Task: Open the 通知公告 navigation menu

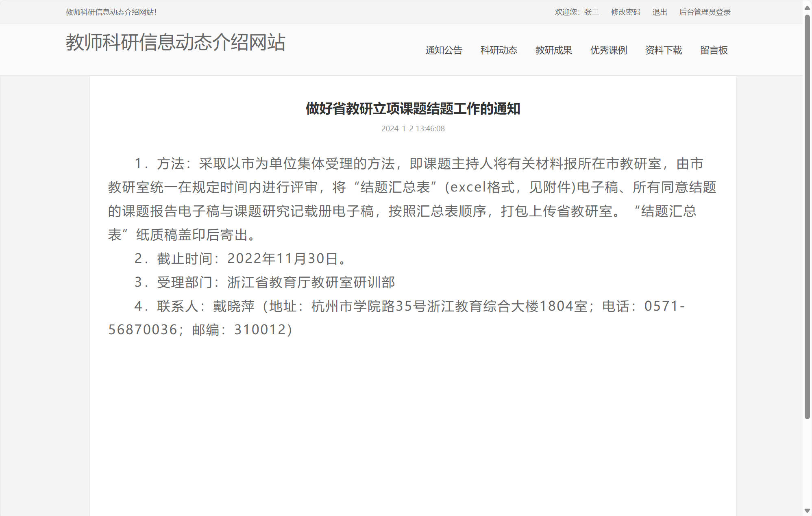Action: (x=443, y=50)
